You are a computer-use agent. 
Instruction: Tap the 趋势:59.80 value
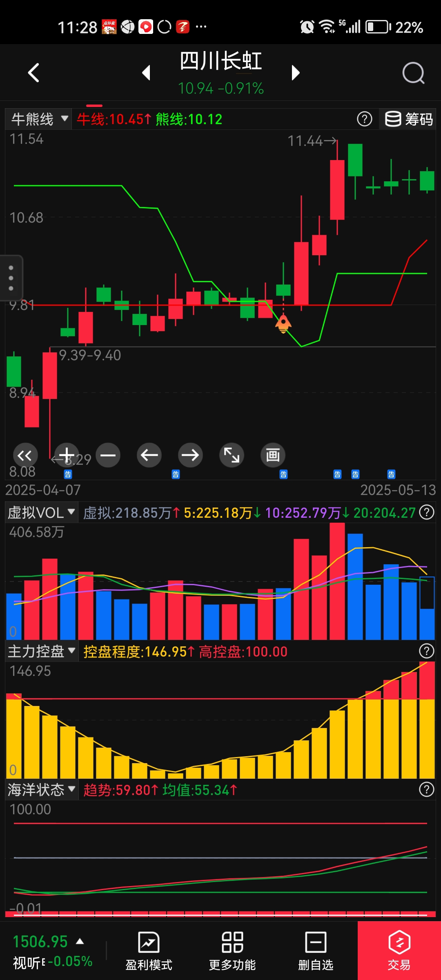click(x=120, y=790)
